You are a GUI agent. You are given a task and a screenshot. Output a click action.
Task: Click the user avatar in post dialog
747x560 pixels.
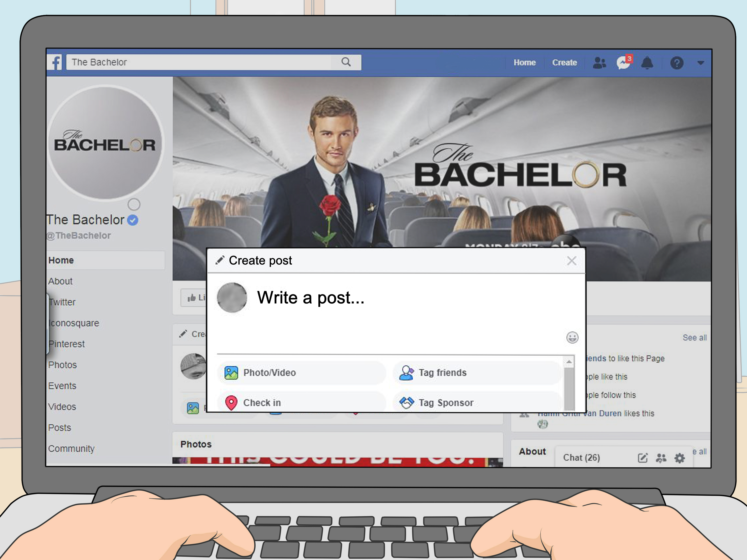pyautogui.click(x=232, y=297)
